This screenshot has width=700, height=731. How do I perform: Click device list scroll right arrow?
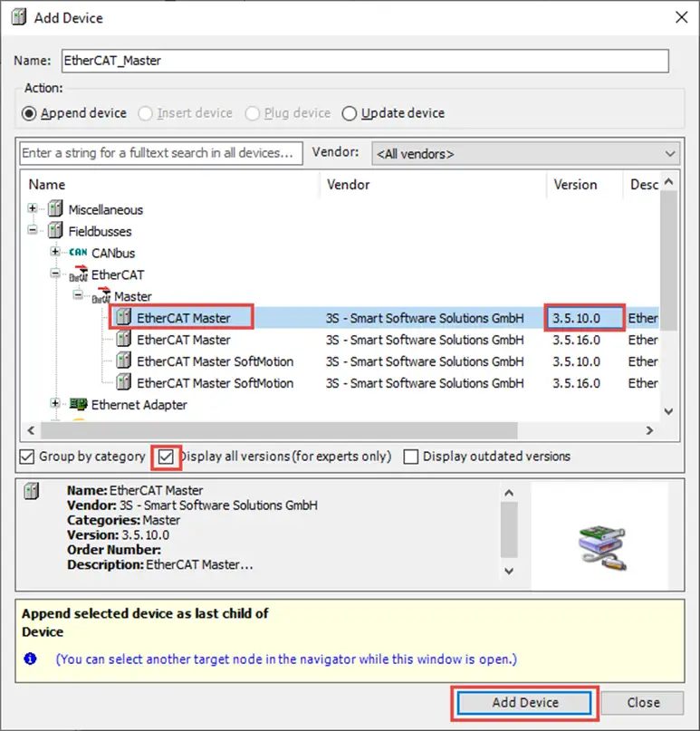649,430
